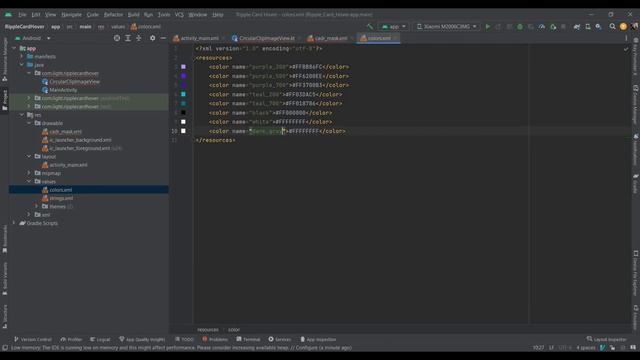
Task: Sync project with Gradle files icon
Action: pos(577,27)
